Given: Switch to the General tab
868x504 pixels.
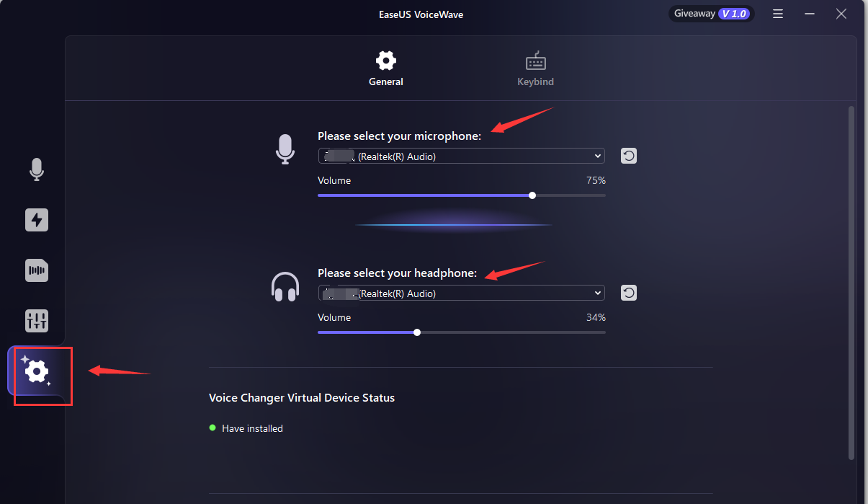Looking at the screenshot, I should point(385,68).
